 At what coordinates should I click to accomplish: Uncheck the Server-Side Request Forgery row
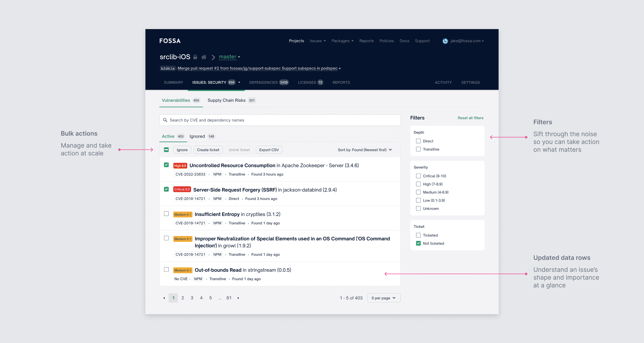[166, 189]
